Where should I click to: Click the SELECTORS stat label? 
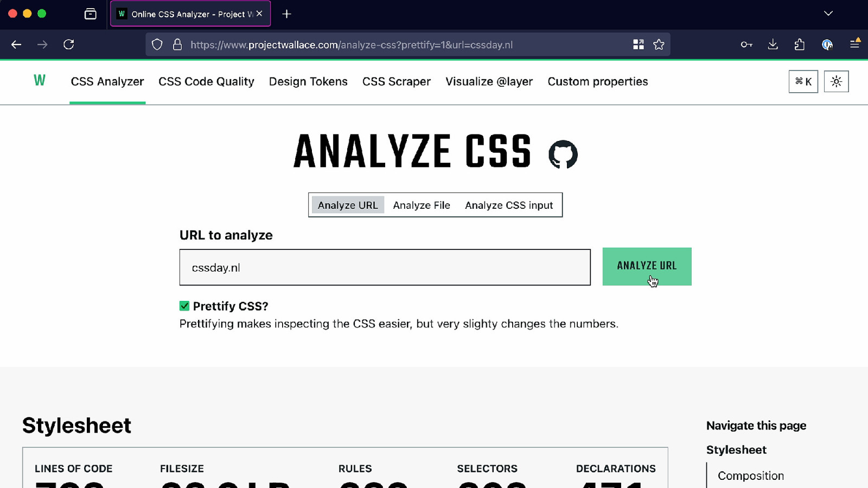pyautogui.click(x=487, y=468)
